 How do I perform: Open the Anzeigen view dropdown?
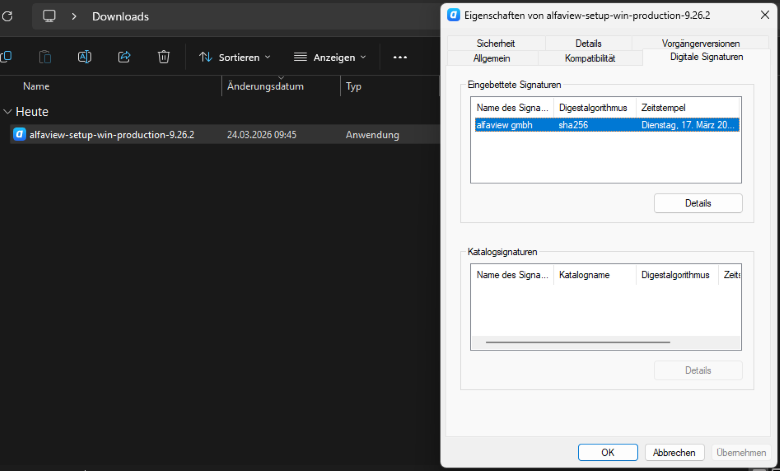329,57
